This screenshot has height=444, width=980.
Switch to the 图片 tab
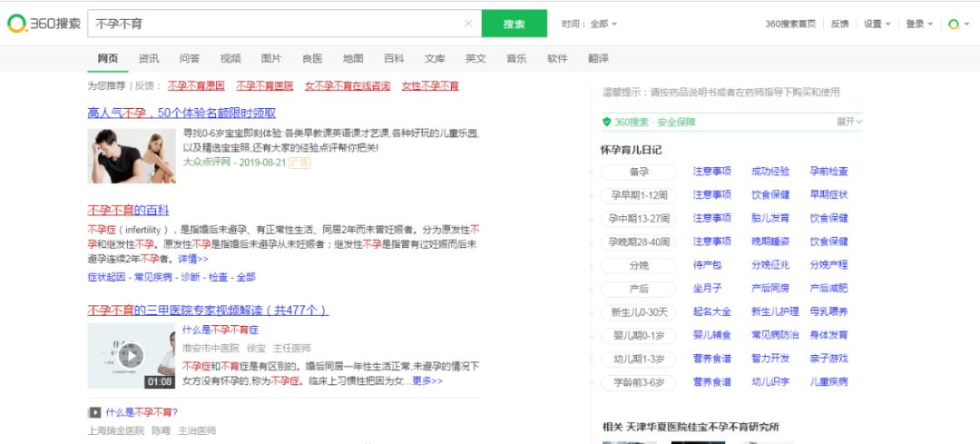click(x=271, y=59)
